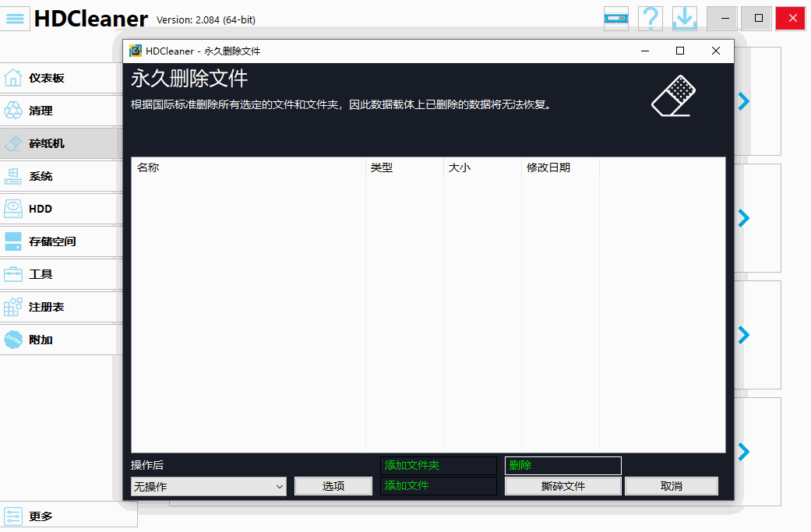The image size is (811, 532).
Task: Expand the second blue chevron panel arrow
Action: point(744,218)
